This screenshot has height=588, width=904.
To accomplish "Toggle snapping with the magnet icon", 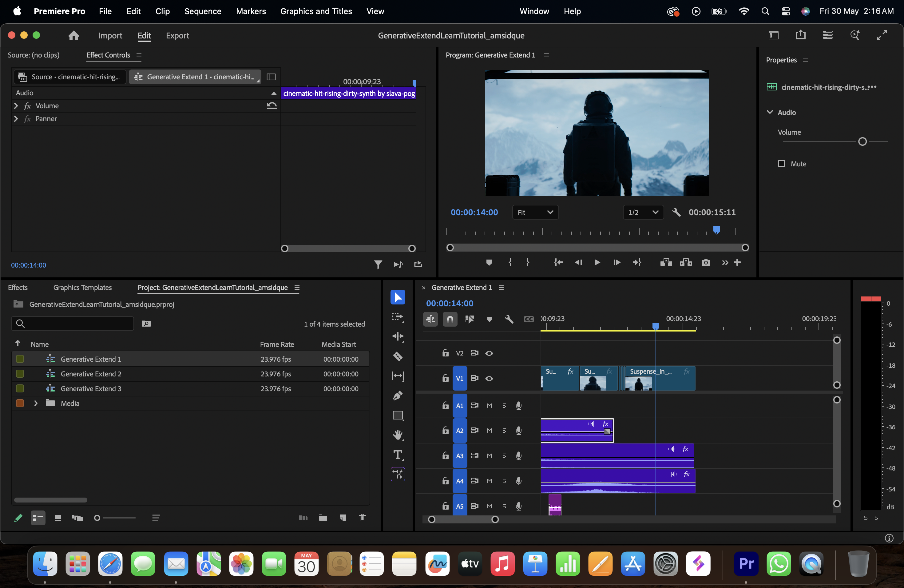I will [x=450, y=319].
